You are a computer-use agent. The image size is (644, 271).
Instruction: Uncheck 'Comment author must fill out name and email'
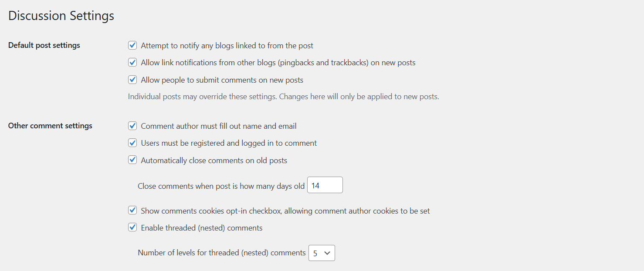tap(132, 126)
